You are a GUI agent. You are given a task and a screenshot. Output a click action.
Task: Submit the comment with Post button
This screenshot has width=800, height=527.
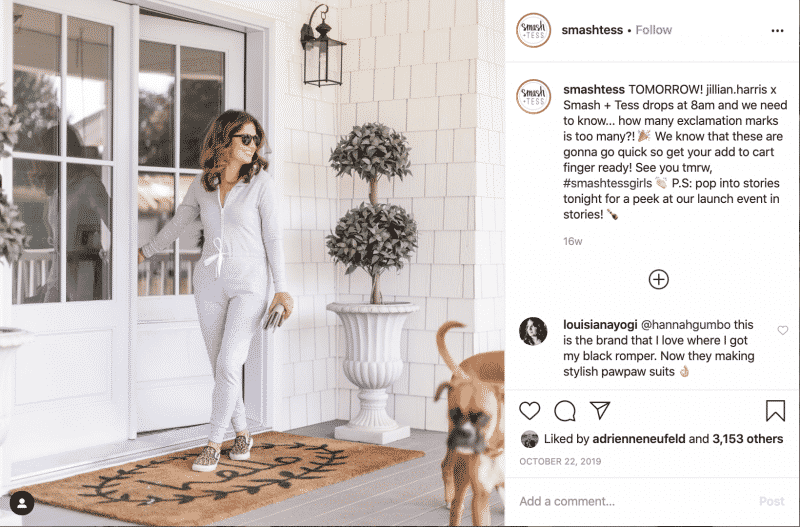coord(771,501)
